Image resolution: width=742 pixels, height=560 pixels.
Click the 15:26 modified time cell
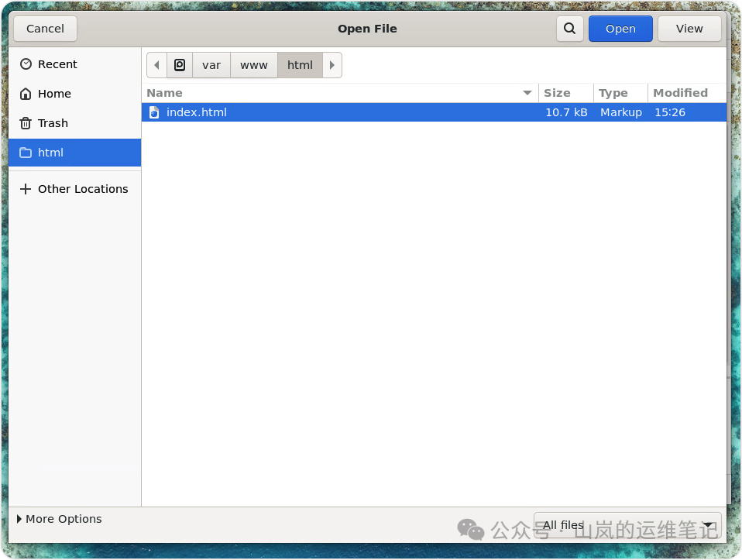point(670,112)
